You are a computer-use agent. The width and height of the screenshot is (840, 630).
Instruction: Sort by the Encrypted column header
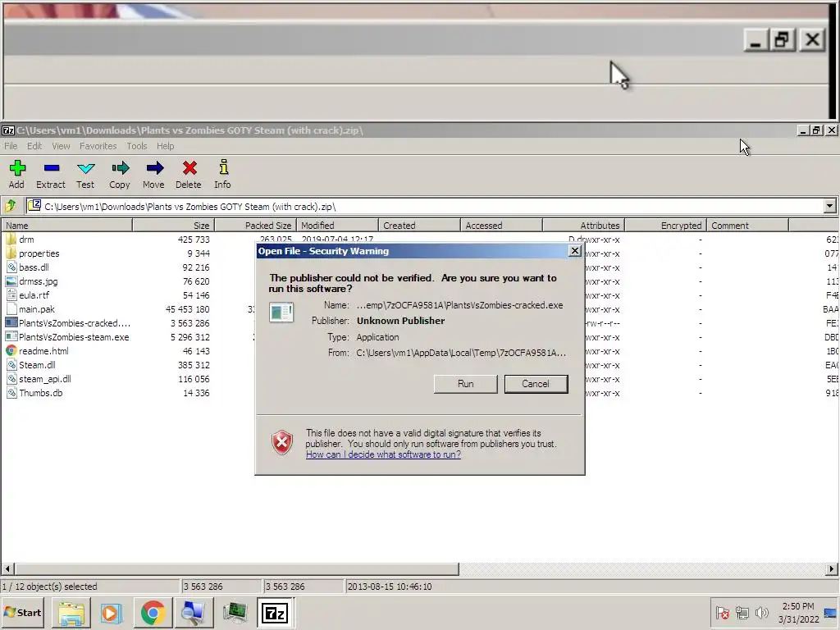(665, 225)
